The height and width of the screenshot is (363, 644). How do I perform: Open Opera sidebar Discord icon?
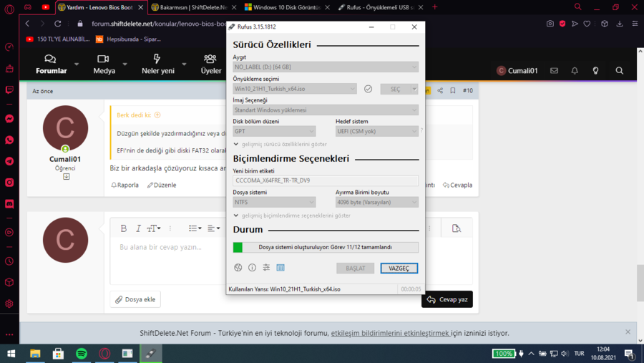point(9,204)
